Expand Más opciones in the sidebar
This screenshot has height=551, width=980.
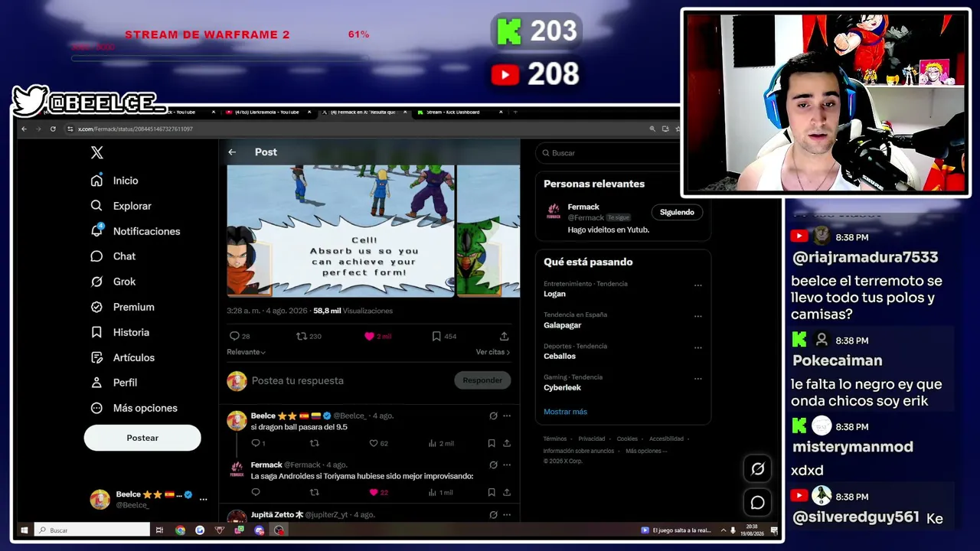tap(134, 408)
